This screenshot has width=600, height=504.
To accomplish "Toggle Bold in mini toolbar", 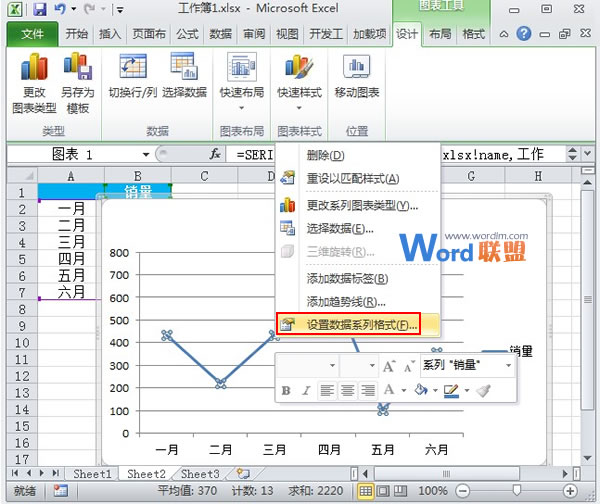I will click(286, 390).
